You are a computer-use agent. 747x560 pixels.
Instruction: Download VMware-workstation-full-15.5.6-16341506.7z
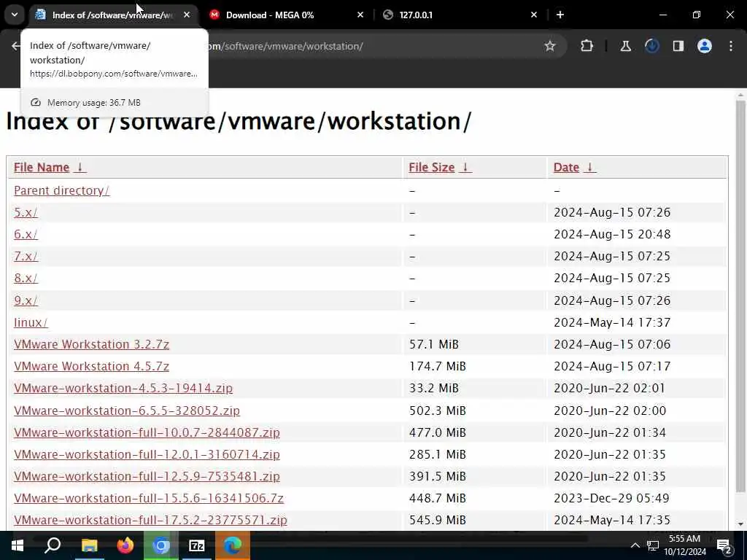pos(149,498)
